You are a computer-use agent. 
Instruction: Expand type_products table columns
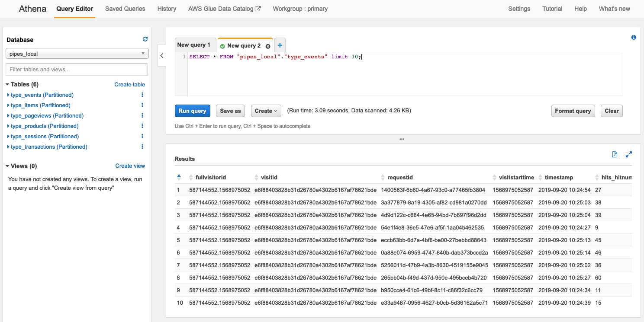click(8, 126)
